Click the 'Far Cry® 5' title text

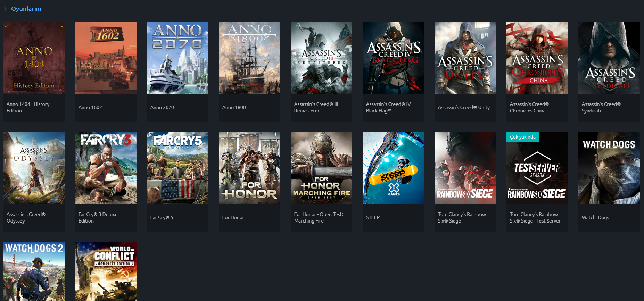click(x=162, y=218)
